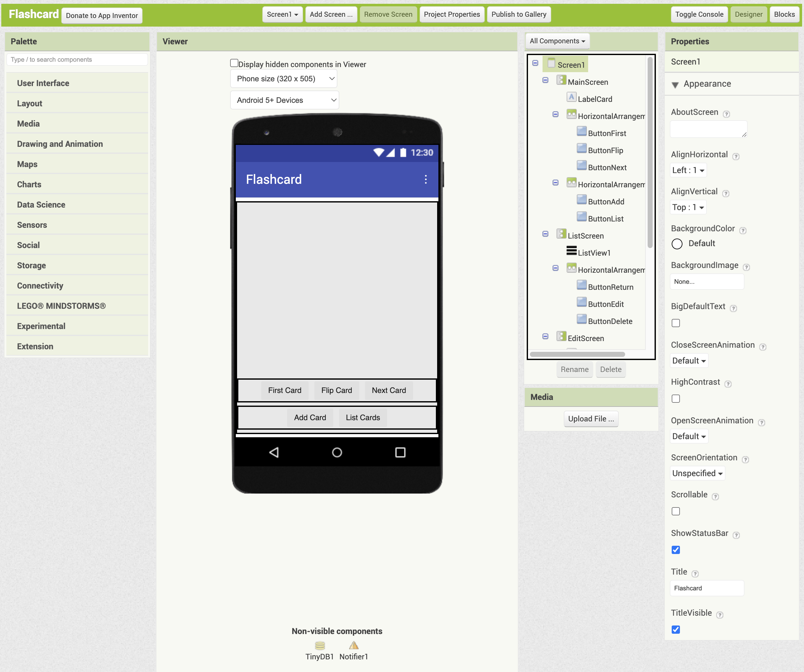Click the component search input field

(77, 60)
